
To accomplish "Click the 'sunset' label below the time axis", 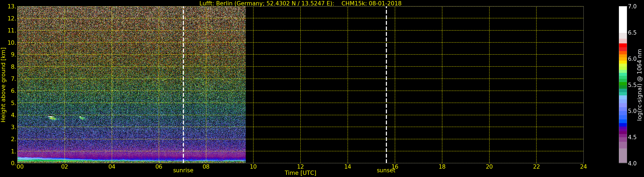I will point(386,171).
